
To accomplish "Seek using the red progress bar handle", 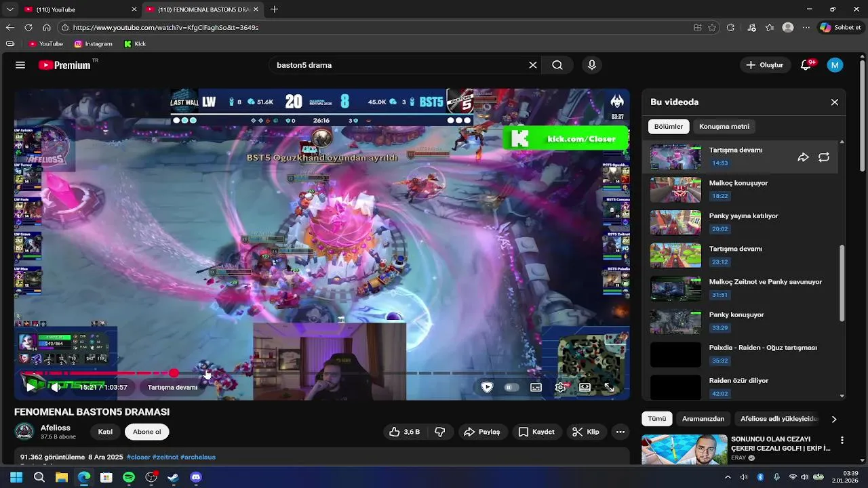I will tap(174, 373).
